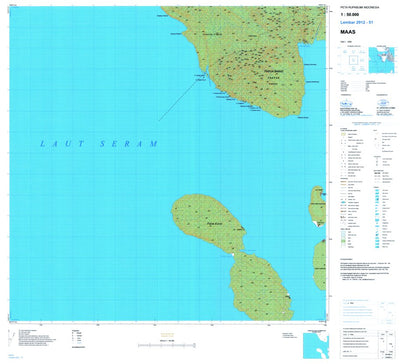This screenshot has width=400, height=364.
Task: Click the graphic scale bar below the map
Action: [x=167, y=346]
